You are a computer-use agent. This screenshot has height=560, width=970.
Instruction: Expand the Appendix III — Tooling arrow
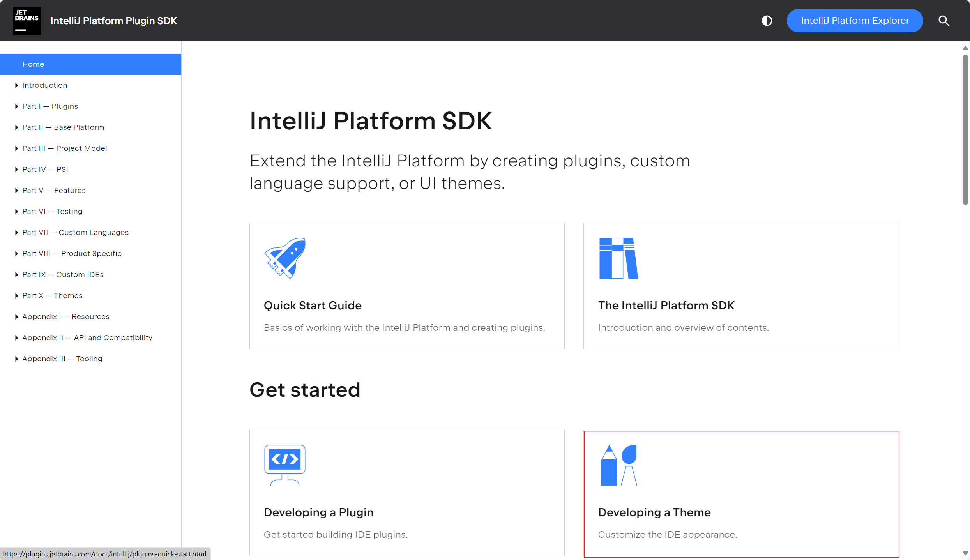(x=16, y=359)
